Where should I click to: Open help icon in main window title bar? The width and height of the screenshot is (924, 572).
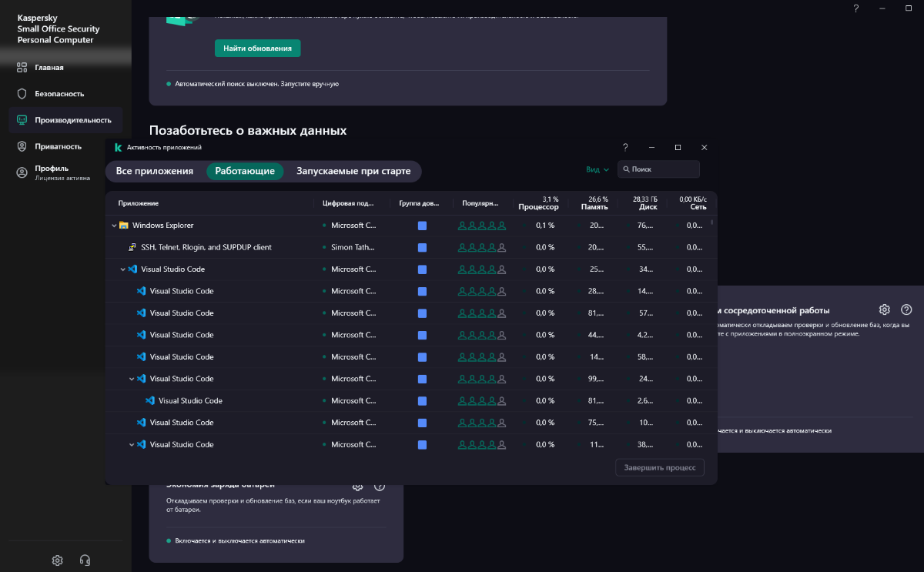coord(855,8)
